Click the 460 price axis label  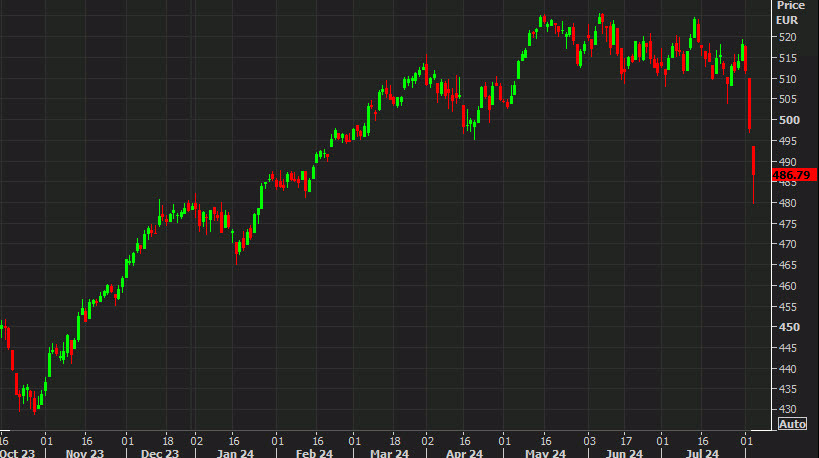coord(787,286)
